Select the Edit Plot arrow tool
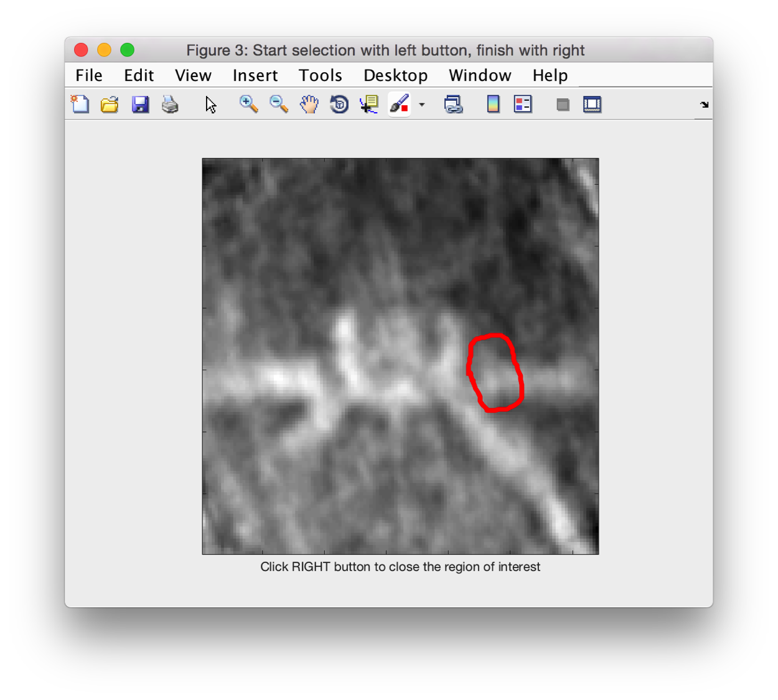Viewport: 778px width, 700px height. pyautogui.click(x=211, y=105)
